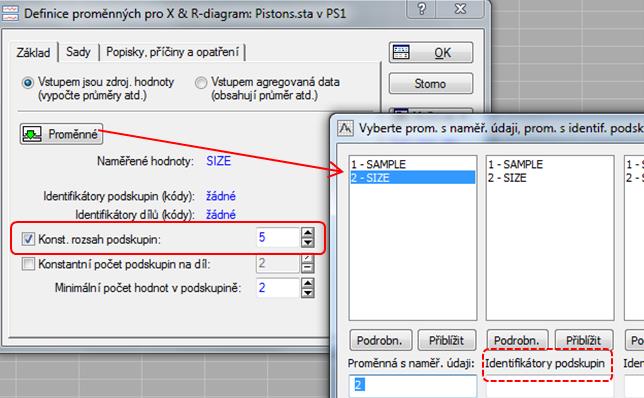Increase Konst. rozsah podskupin value
The image size is (644, 398).
[x=308, y=233]
